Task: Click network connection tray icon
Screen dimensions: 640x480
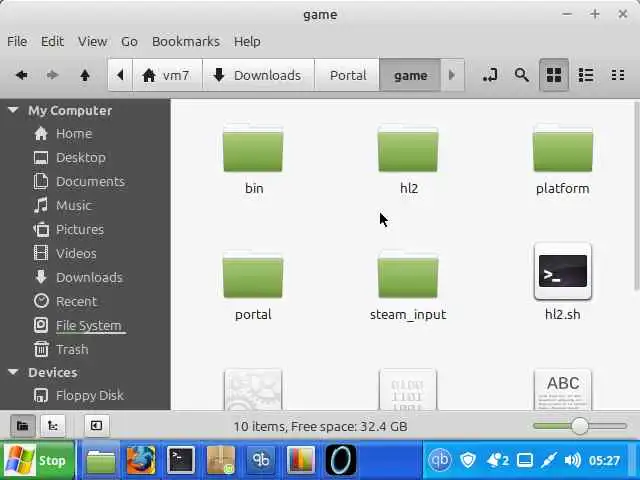Action: [548, 460]
